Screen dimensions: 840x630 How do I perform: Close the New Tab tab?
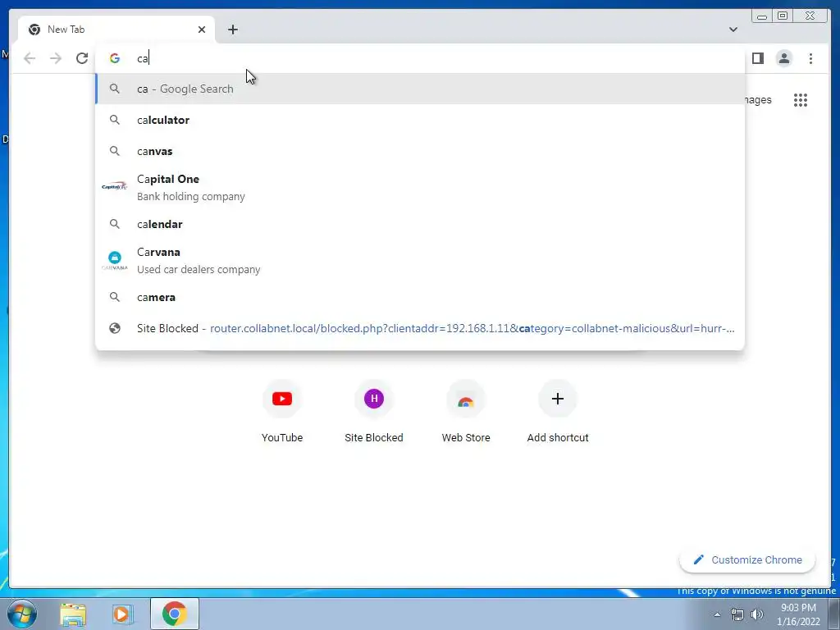tap(202, 30)
